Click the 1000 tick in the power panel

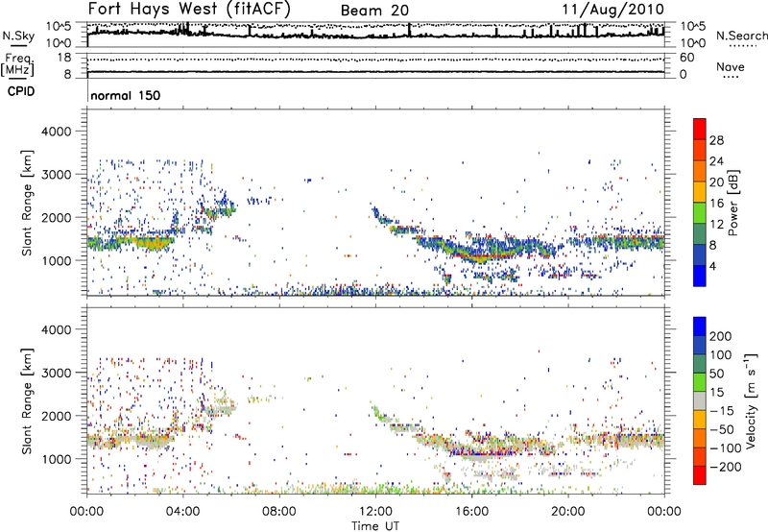tap(57, 260)
